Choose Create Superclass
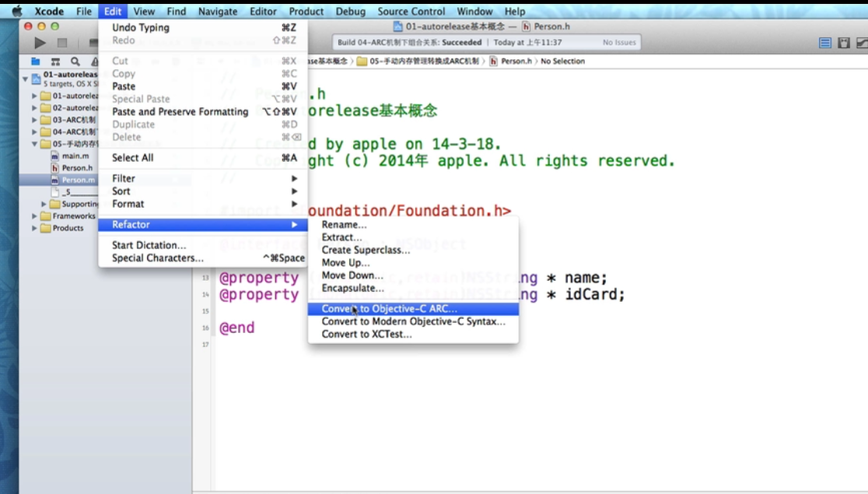Viewport: 868px width, 494px height. [x=413, y=251]
